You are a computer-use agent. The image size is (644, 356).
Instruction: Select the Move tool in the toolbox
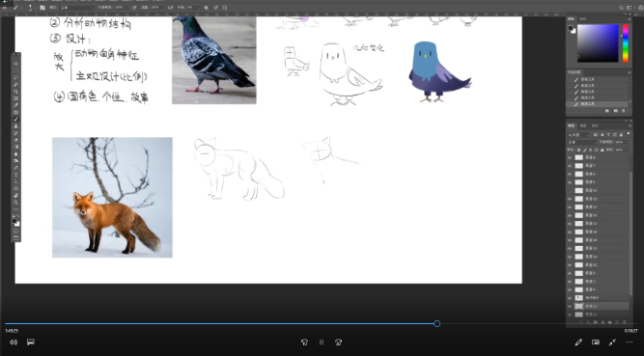coord(16,64)
